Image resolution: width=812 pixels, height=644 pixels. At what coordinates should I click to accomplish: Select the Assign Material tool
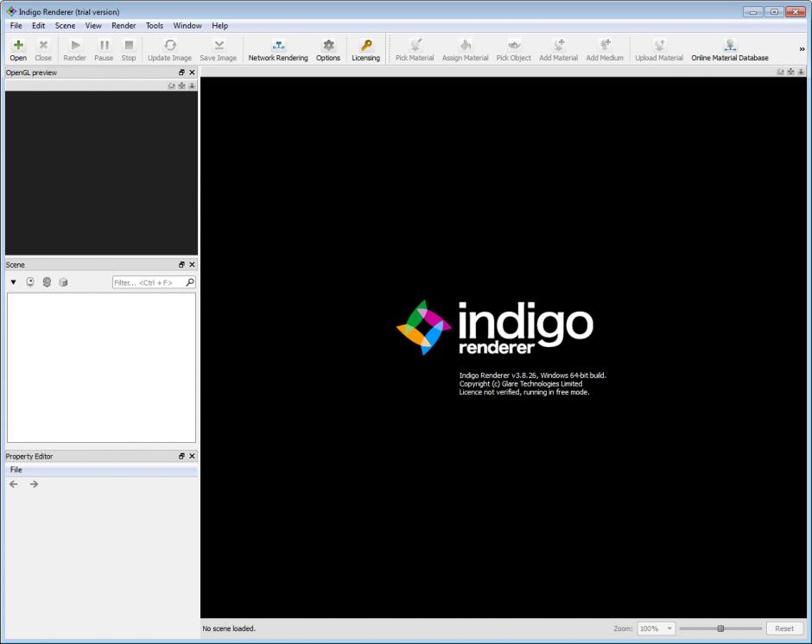465,50
